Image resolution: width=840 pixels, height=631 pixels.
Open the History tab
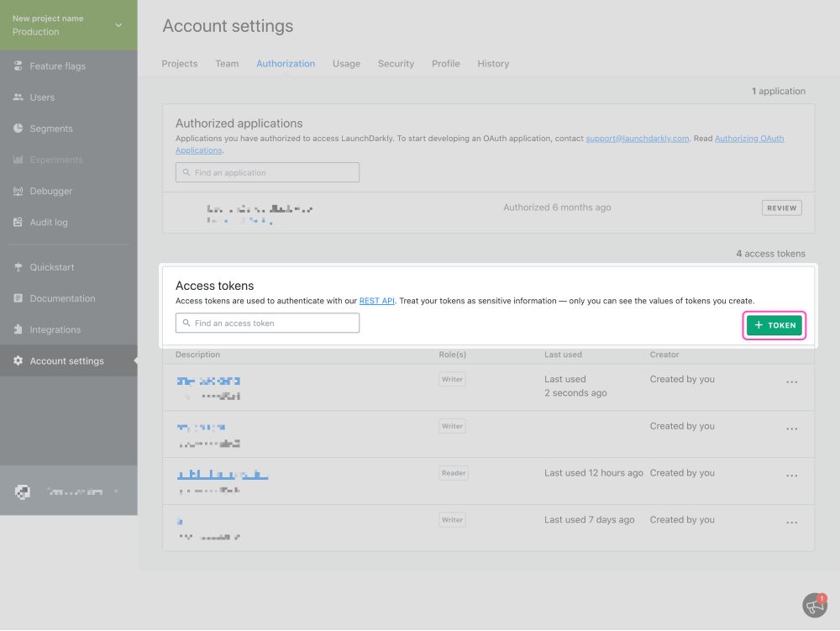(x=493, y=63)
